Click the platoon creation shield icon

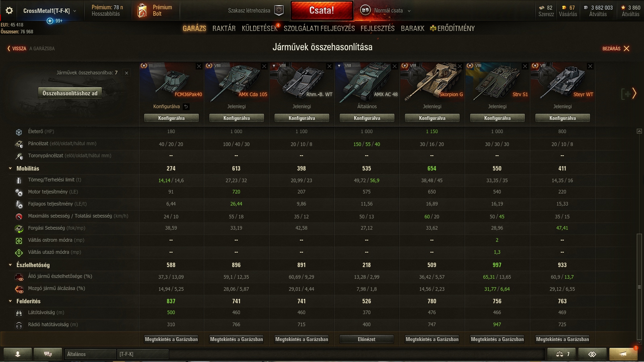click(x=279, y=10)
